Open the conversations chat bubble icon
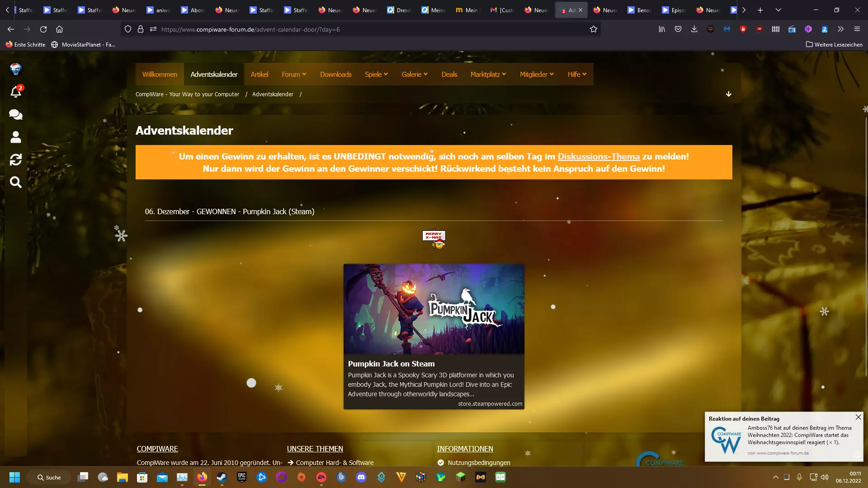The width and height of the screenshot is (868, 488). [x=16, y=114]
